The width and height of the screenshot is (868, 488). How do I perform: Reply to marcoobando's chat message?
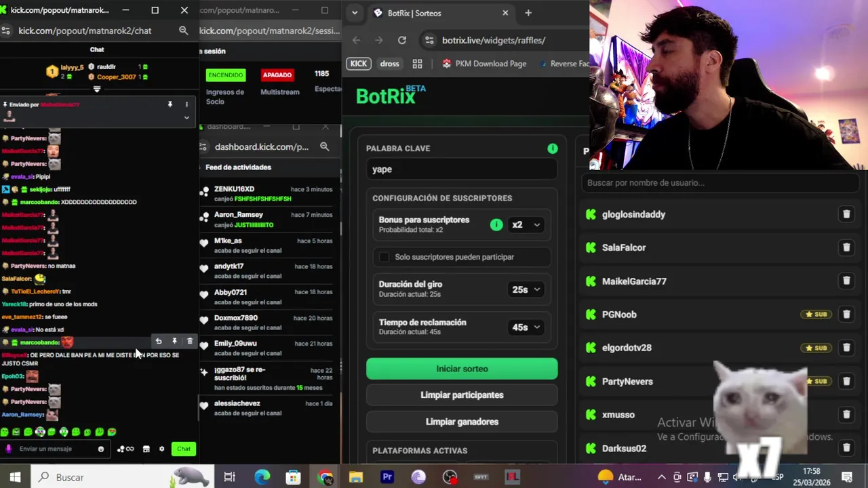click(159, 342)
